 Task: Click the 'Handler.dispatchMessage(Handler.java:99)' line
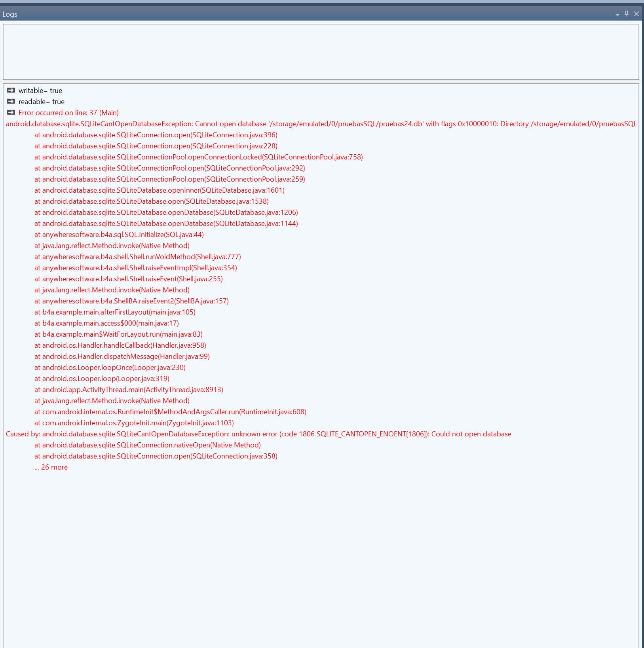(x=122, y=356)
